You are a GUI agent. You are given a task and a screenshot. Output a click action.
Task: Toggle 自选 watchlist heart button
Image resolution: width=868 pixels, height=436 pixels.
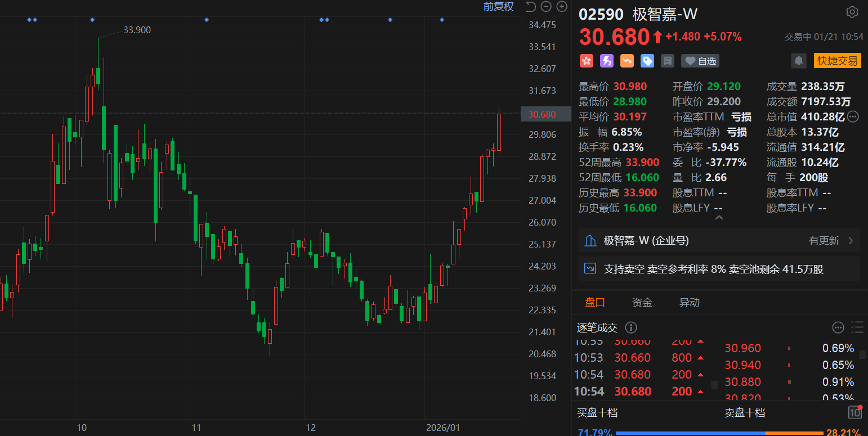pyautogui.click(x=701, y=61)
